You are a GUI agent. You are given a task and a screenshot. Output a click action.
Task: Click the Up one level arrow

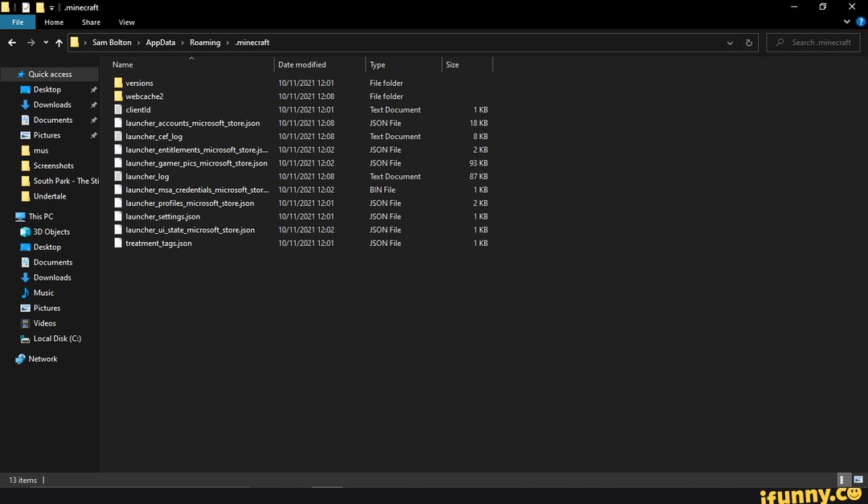(x=59, y=42)
